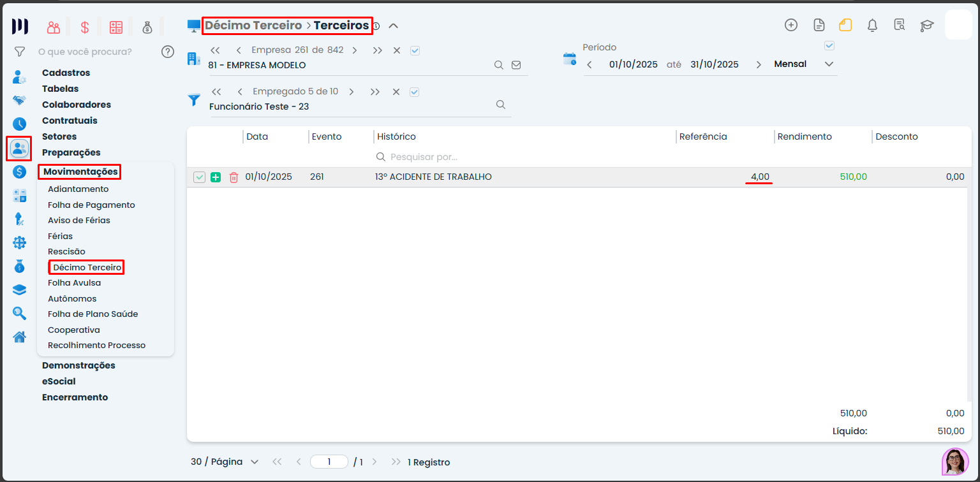Open Folha de Pagamento menu item
Viewport: 980px width, 482px height.
[x=91, y=205]
